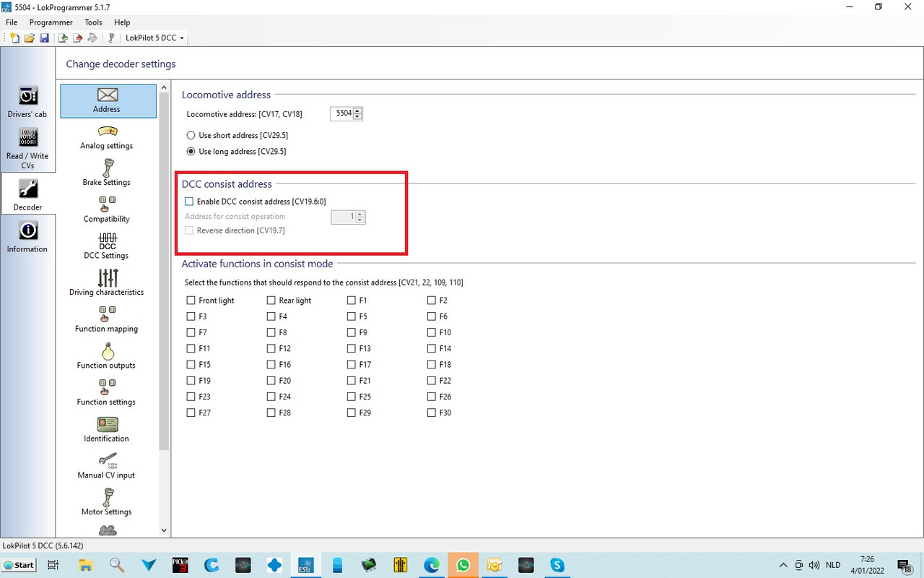The image size is (924, 578).
Task: Increase locomotive address with up stepper
Action: click(358, 111)
